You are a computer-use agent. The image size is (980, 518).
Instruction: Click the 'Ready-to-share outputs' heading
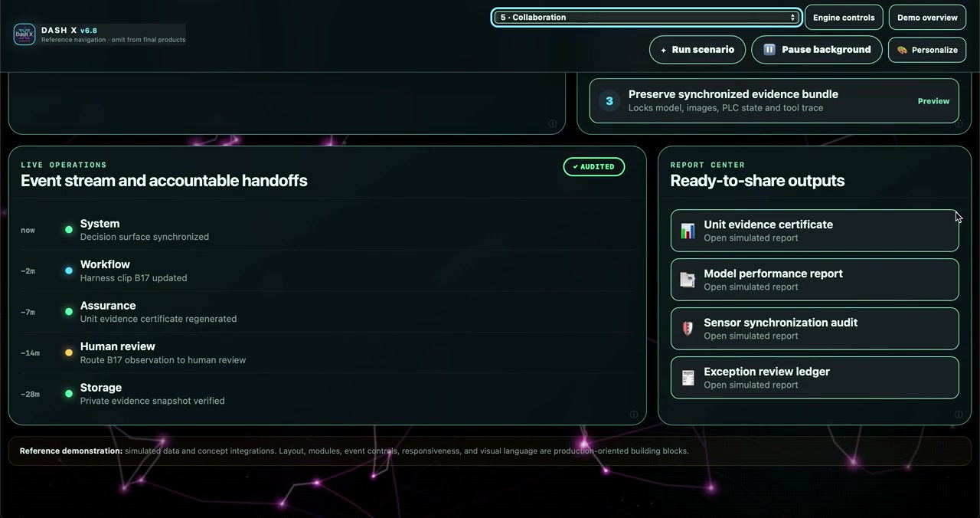(757, 181)
